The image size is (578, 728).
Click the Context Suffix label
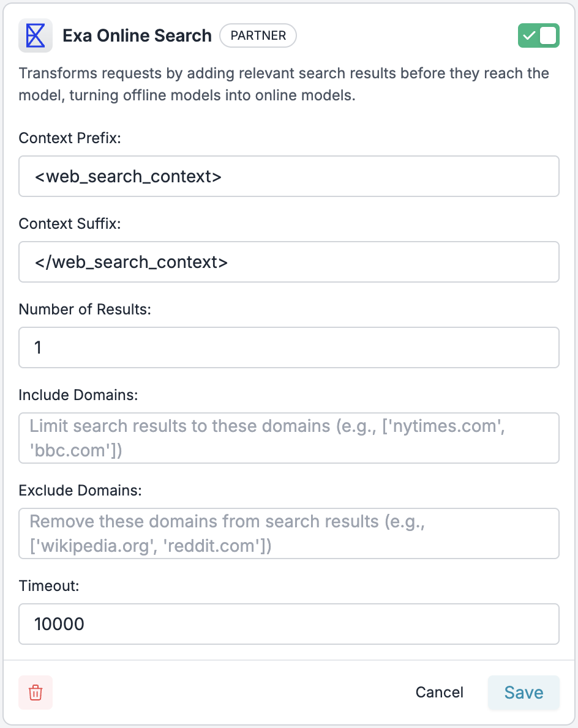(x=70, y=224)
